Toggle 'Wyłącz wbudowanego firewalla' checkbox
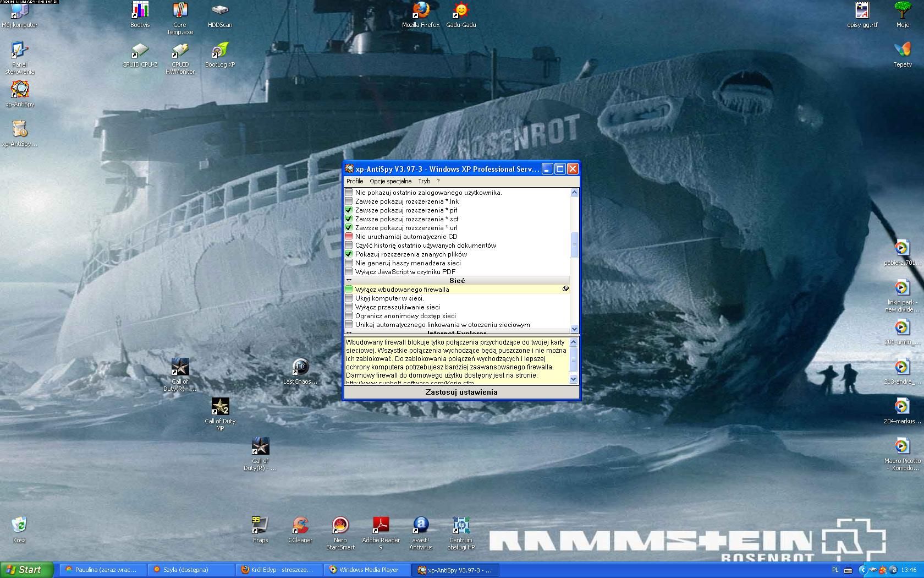This screenshot has width=924, height=578. click(x=349, y=290)
